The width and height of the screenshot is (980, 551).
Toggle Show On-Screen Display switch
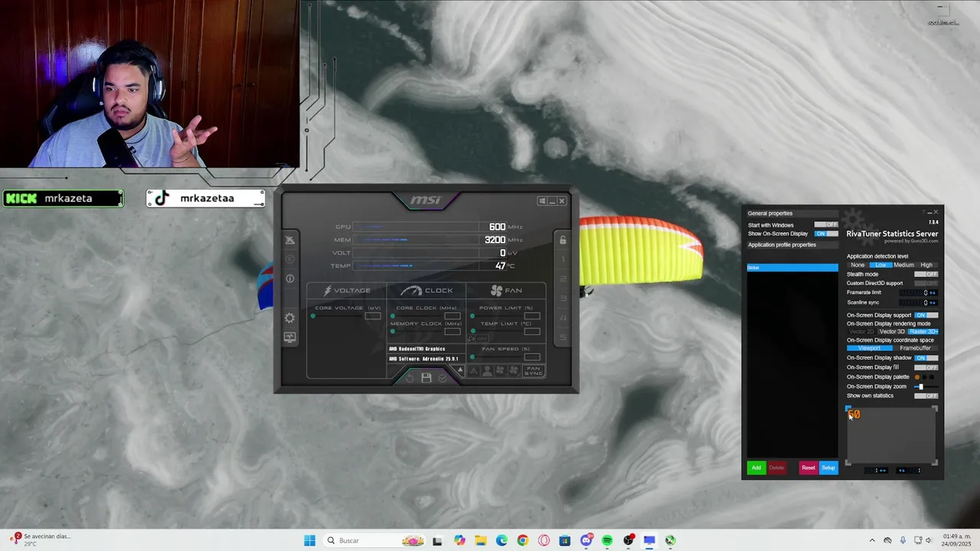826,233
